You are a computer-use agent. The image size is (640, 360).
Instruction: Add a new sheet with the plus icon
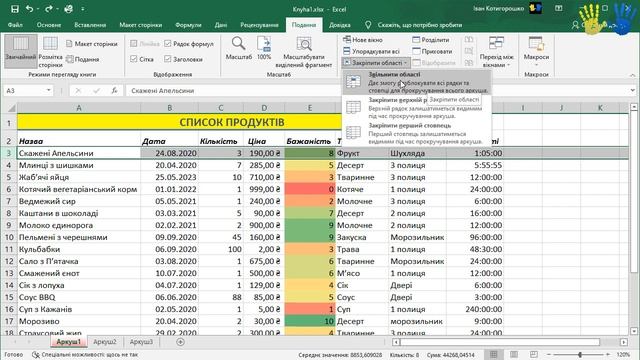[180, 342]
